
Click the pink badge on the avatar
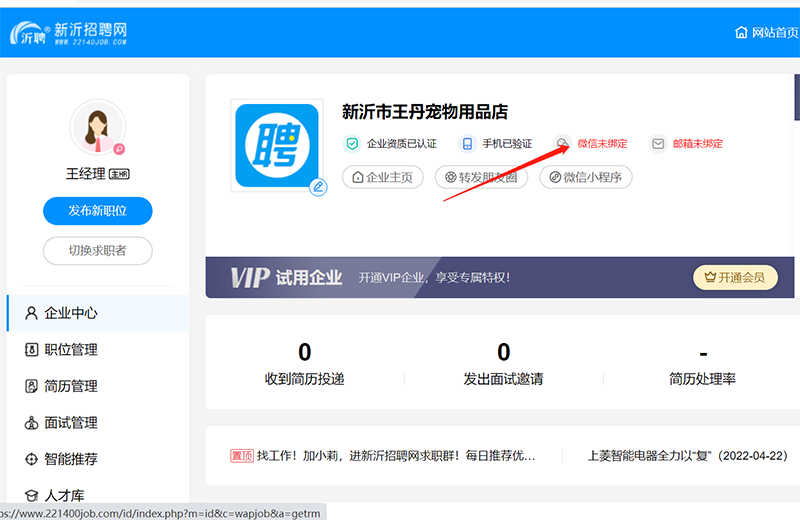coord(119,149)
